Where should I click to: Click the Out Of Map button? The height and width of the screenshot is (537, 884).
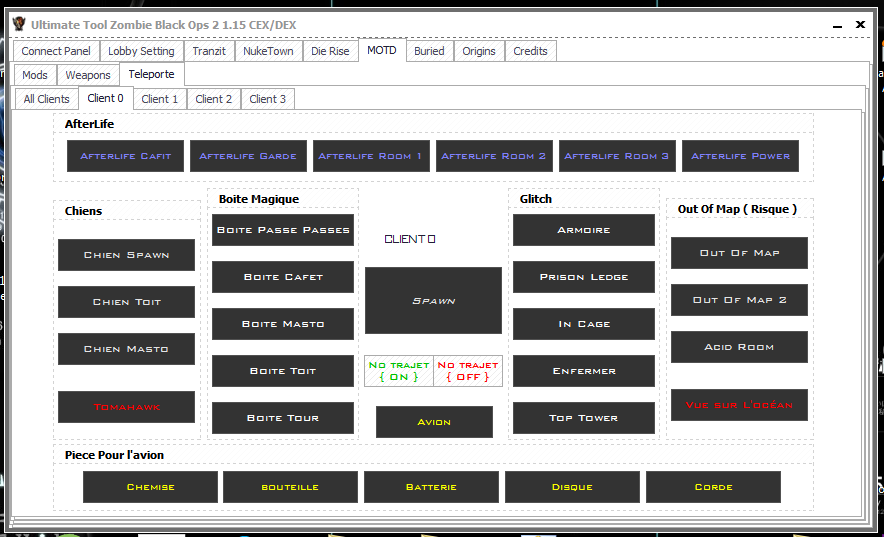click(739, 253)
